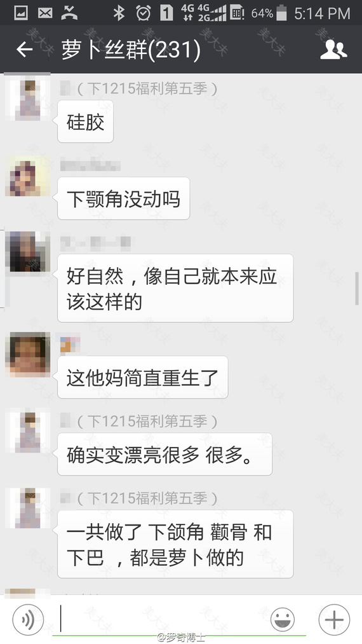Tap sender name above 一共做了 message
Screen dimensions: 362x644
pos(140,498)
